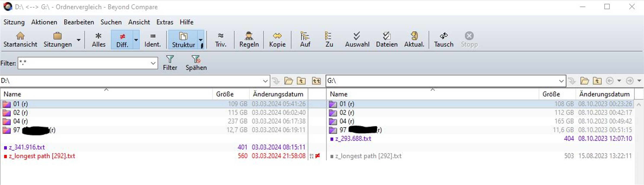Screen dimensions: 644x185
Task: Swap sides with Tausch
Action: tap(444, 40)
